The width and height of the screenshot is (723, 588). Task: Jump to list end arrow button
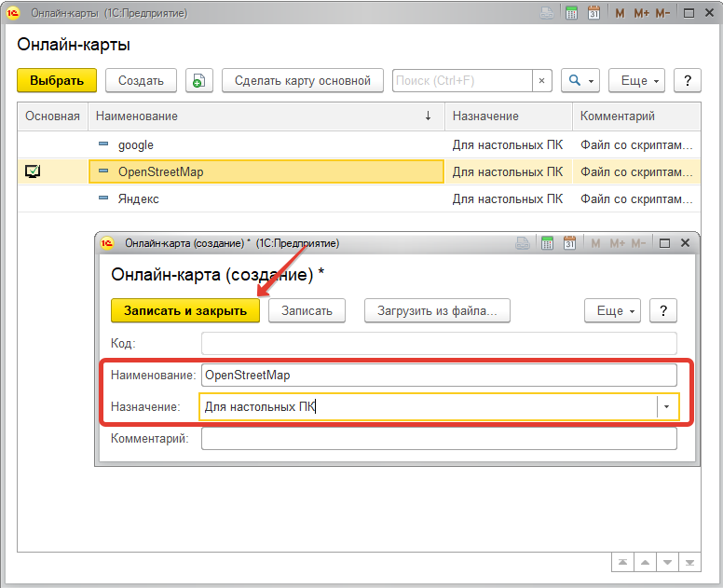coord(689,562)
